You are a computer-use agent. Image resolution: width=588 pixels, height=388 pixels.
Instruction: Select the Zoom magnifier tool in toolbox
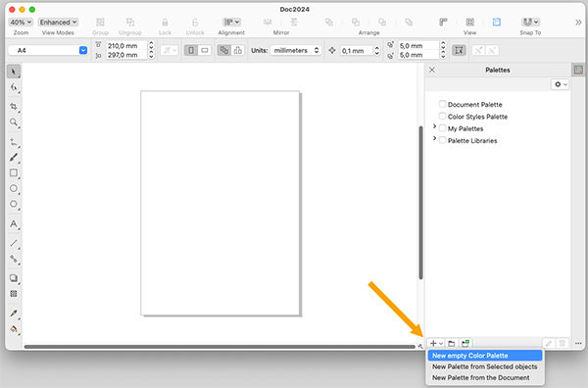14,122
